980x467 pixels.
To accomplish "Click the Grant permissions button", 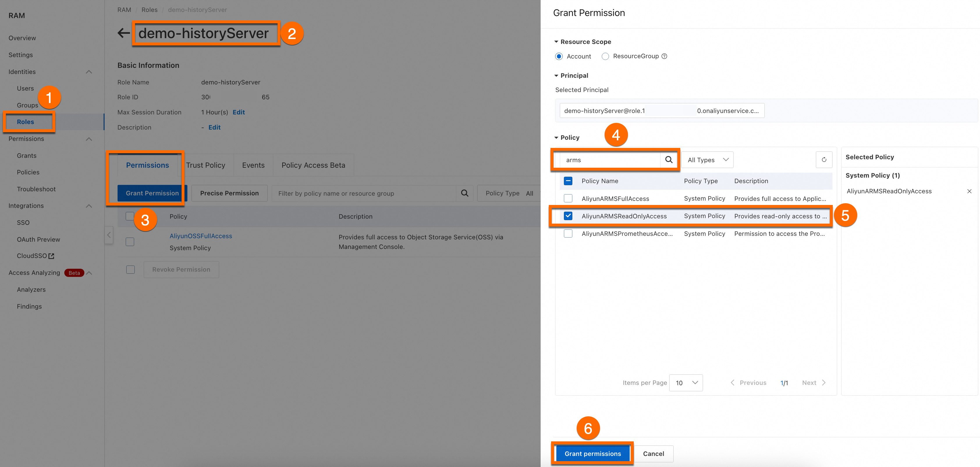I will point(592,454).
